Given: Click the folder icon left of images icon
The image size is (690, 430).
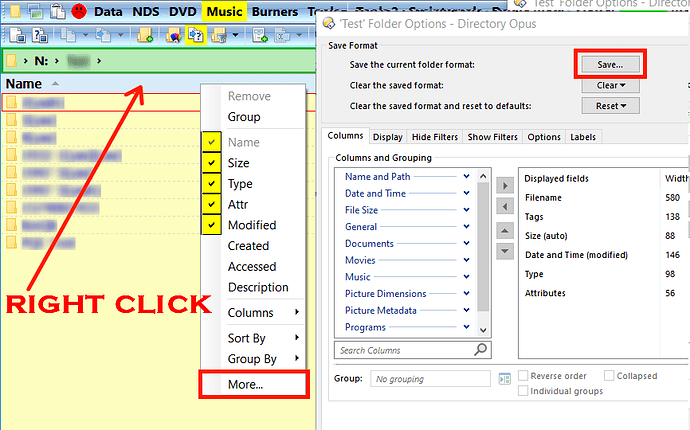Looking at the screenshot, I should [x=15, y=11].
